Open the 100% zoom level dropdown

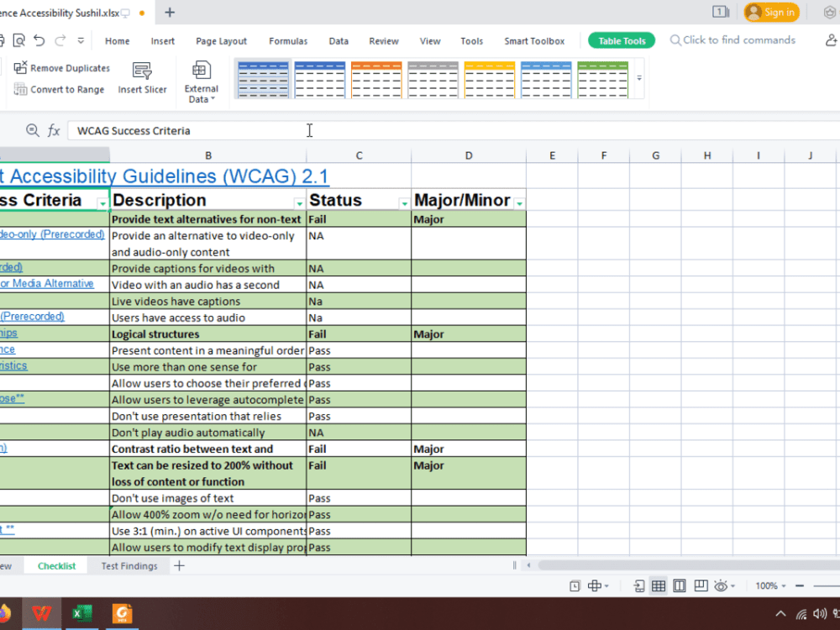[x=770, y=586]
